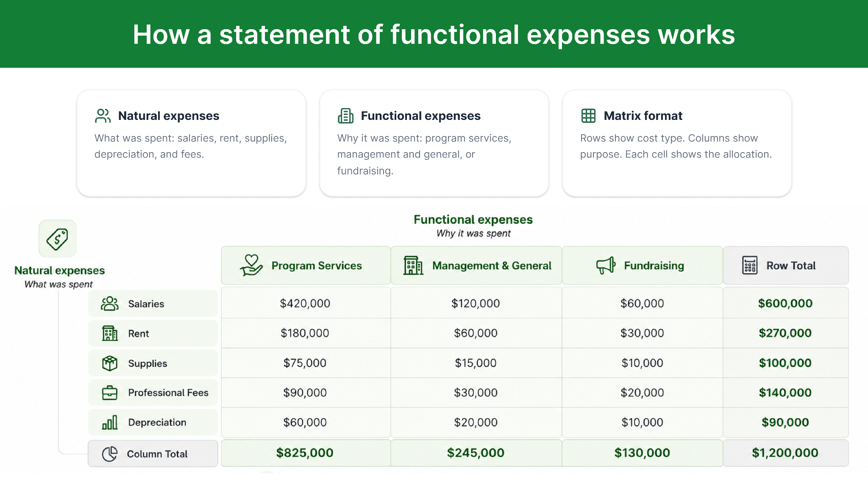This screenshot has width=868, height=489.
Task: Click the 'What was spent' subtitle
Action: coord(58,284)
